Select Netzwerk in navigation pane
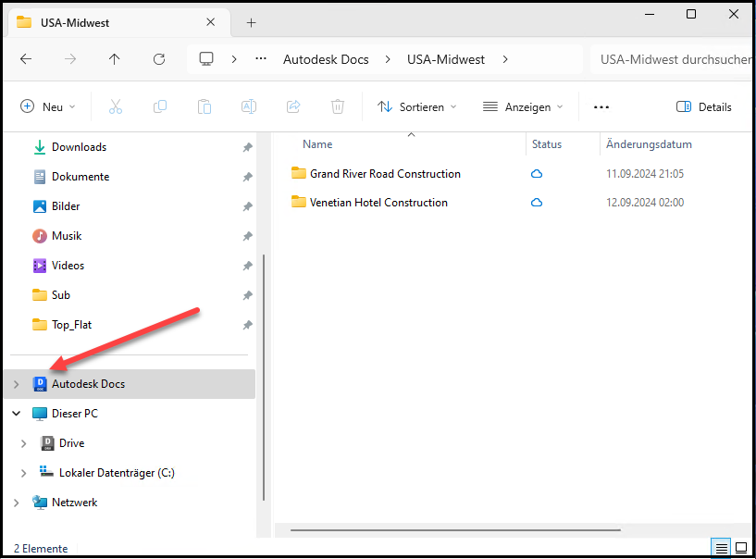 point(74,503)
